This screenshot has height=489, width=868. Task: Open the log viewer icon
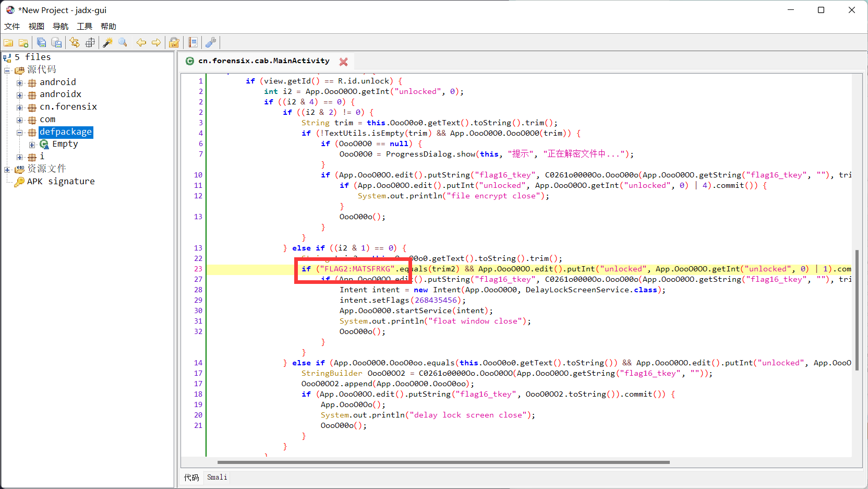[x=193, y=43]
